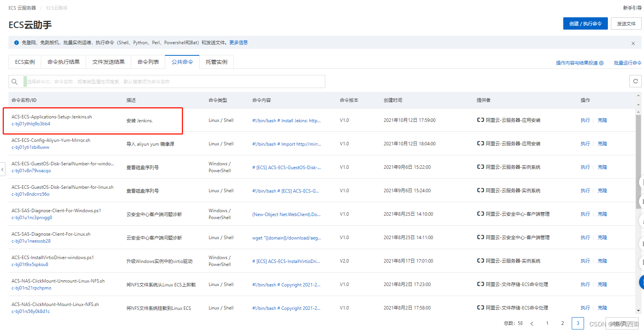The height and width of the screenshot is (331, 644).
Task: Open command ID c-bj01rs56y0k8d1c
Action: pyautogui.click(x=31, y=311)
